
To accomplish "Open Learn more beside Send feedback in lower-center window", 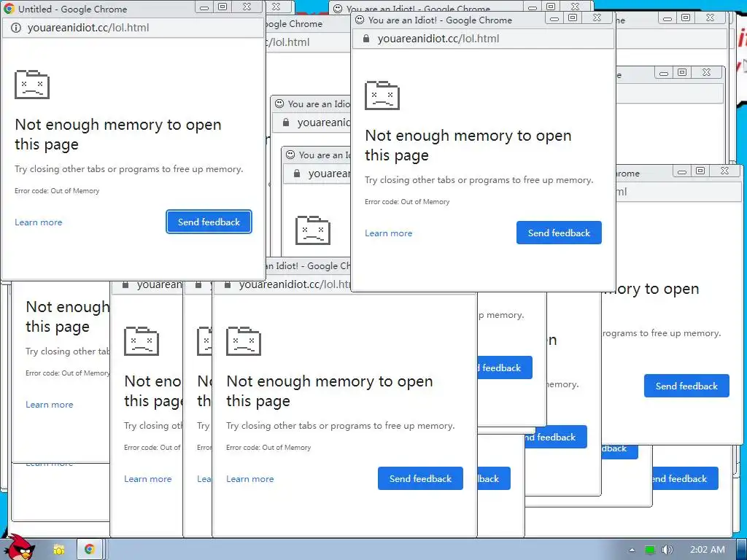I will [249, 479].
